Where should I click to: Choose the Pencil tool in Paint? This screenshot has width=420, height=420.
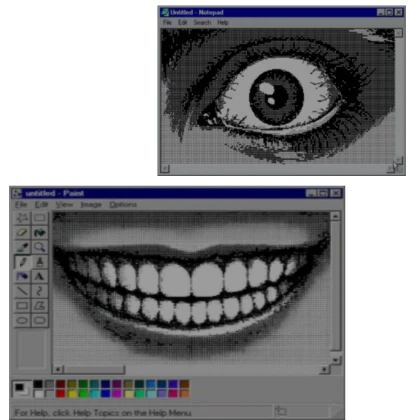22,262
